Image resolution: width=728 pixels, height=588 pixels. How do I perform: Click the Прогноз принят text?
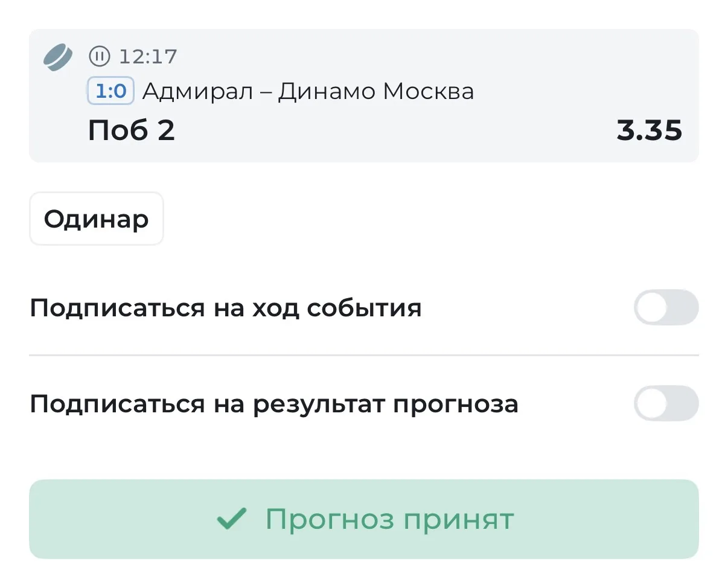[x=390, y=519]
